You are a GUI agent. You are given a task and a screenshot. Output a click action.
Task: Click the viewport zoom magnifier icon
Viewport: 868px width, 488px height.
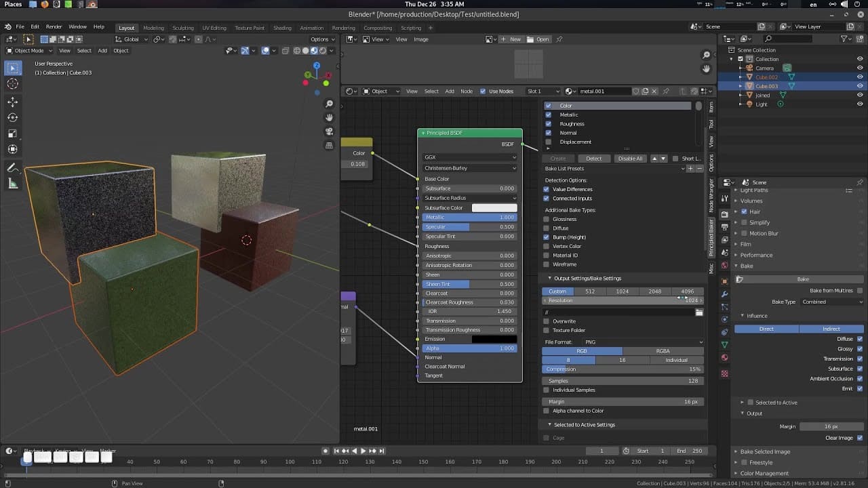click(x=330, y=104)
